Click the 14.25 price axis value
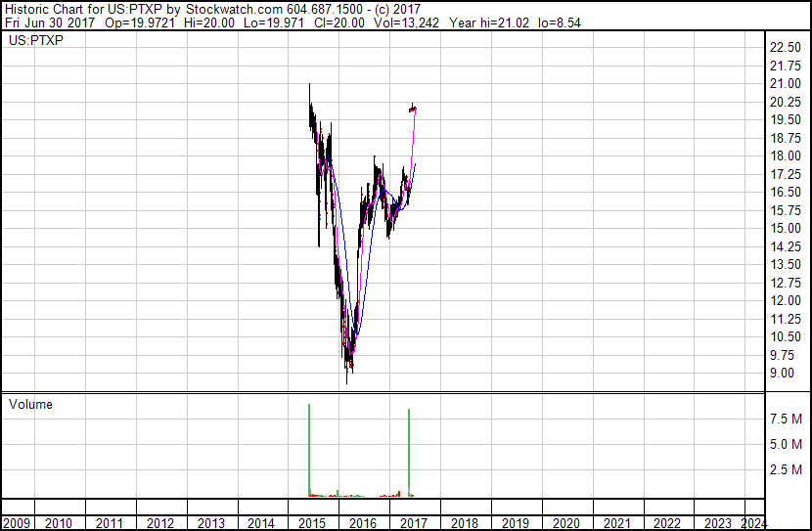Viewport: 812px width, 531px height. [x=786, y=246]
